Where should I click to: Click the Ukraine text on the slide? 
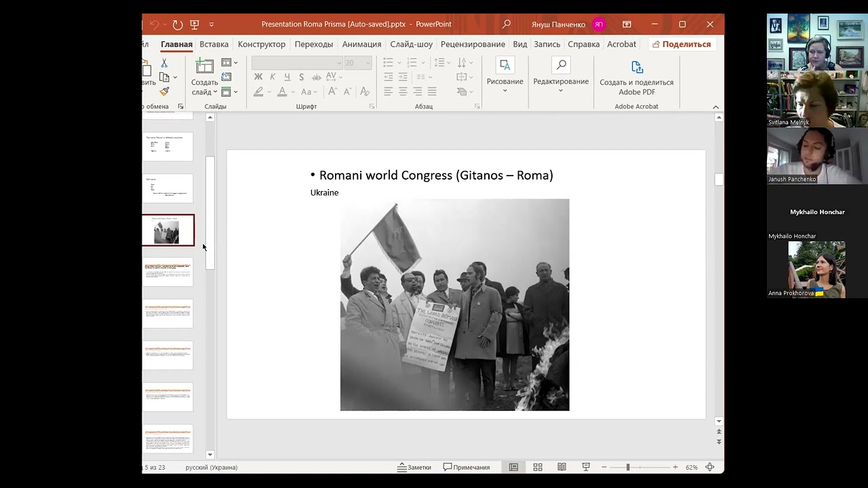click(x=324, y=192)
